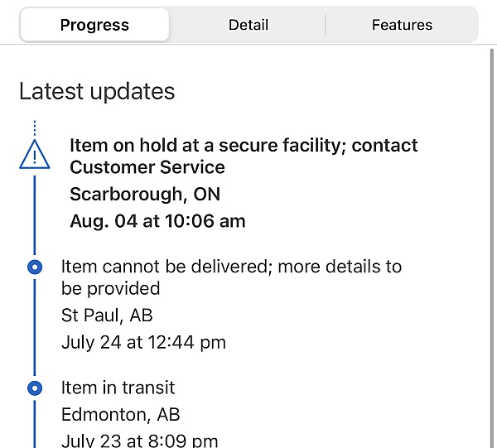Image resolution: width=497 pixels, height=448 pixels.
Task: Click the warning triangle hold icon
Action: click(x=35, y=155)
